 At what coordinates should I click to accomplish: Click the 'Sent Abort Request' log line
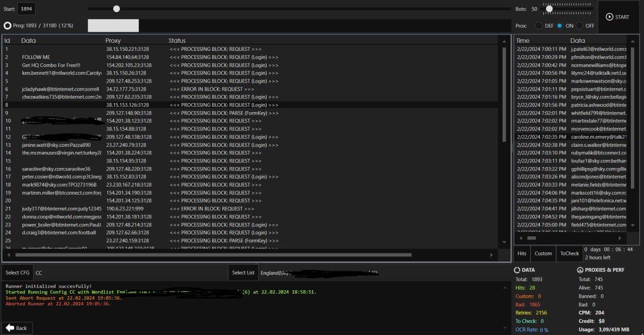tap(64, 298)
